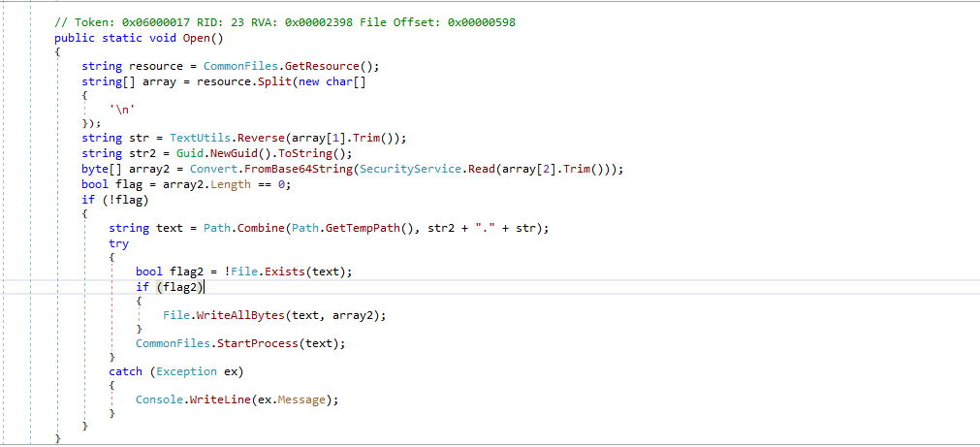The height and width of the screenshot is (447, 980).
Task: Click the char keyword in new char[]
Action: coord(338,81)
